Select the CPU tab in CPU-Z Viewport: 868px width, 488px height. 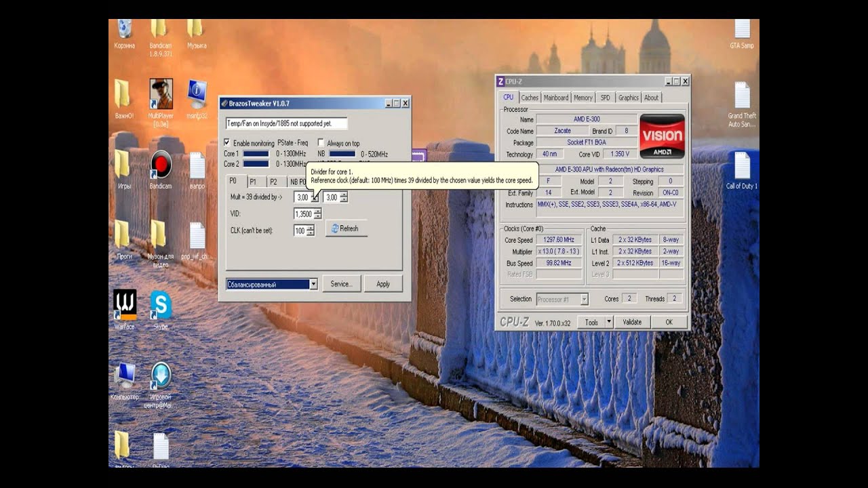tap(509, 97)
